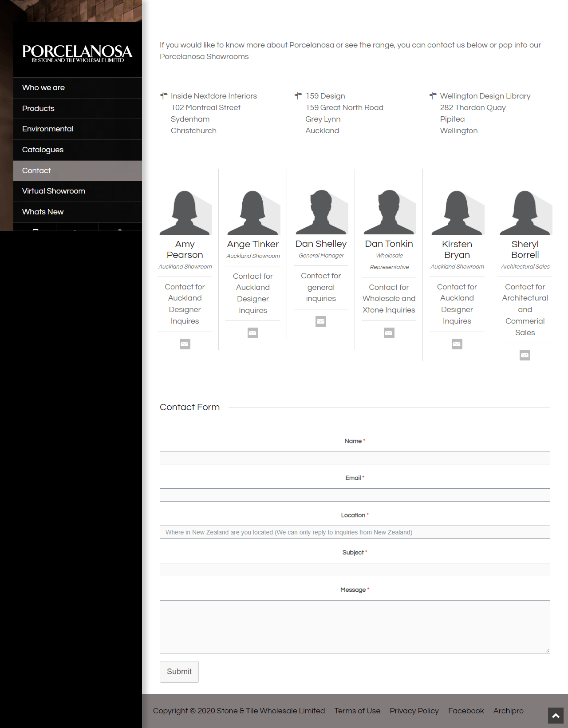Click the copyright notice text
The height and width of the screenshot is (728, 568).
tap(239, 711)
